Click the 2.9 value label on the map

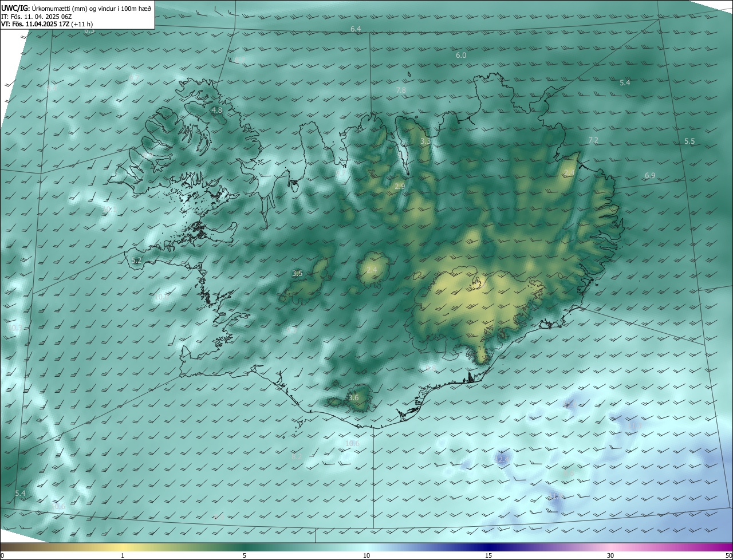pos(400,186)
